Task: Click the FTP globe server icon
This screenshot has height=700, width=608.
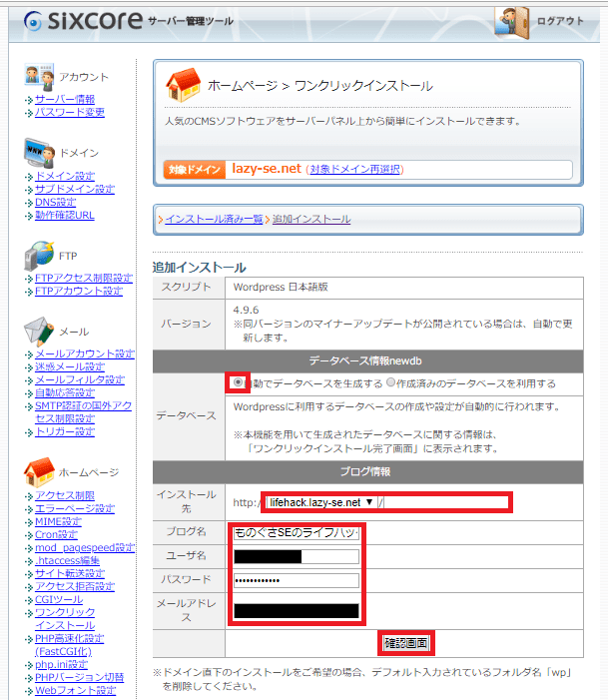Action: pyautogui.click(x=39, y=256)
